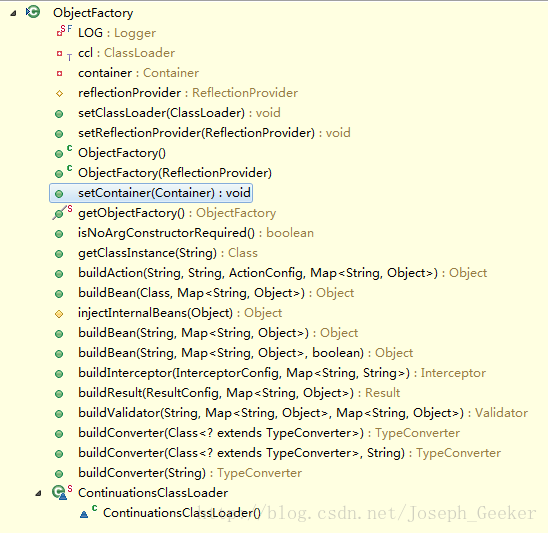The height and width of the screenshot is (533, 548).
Task: Select the buildValidator method entry
Action: (x=303, y=413)
